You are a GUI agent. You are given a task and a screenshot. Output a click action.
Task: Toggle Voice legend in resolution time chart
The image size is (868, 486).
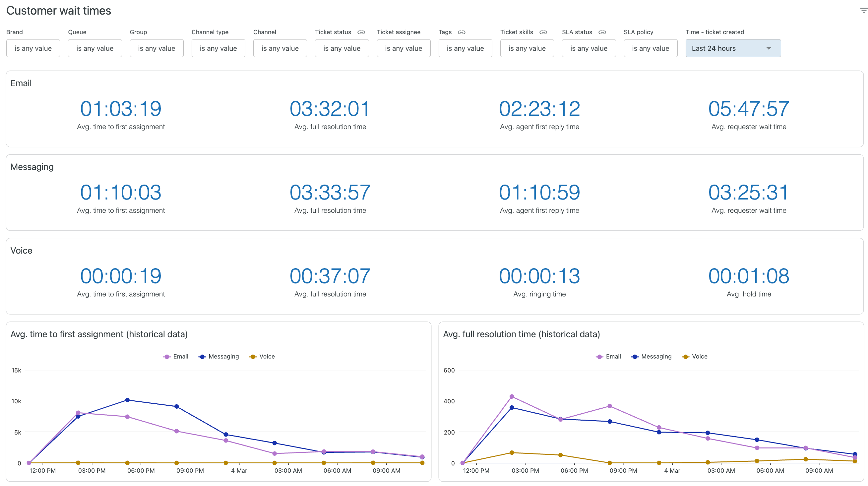click(x=695, y=357)
